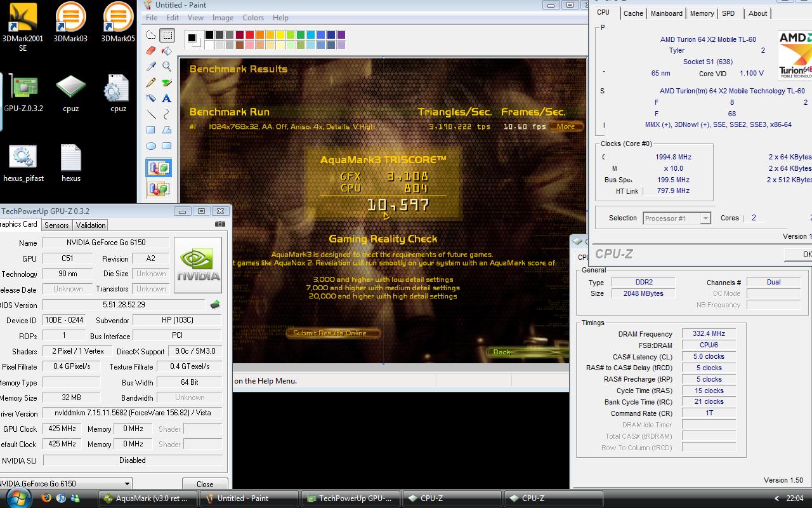The height and width of the screenshot is (508, 812).
Task: Select the rectangular Select tool in Paint
Action: pyautogui.click(x=167, y=35)
